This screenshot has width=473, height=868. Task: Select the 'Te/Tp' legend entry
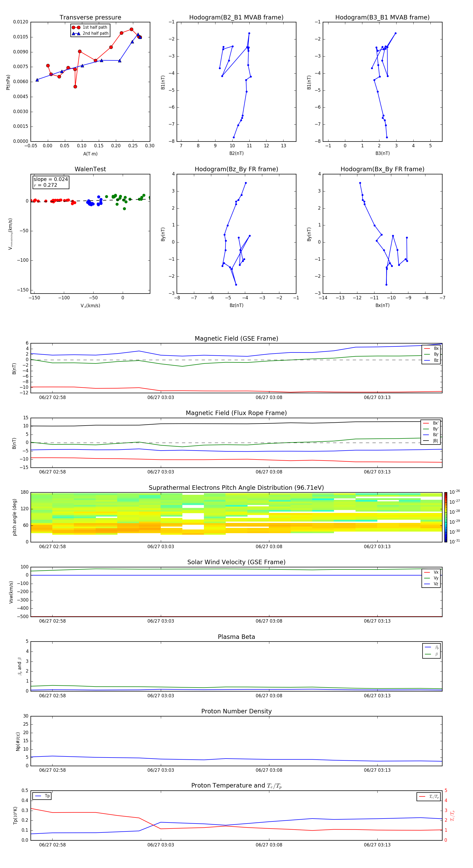[429, 796]
